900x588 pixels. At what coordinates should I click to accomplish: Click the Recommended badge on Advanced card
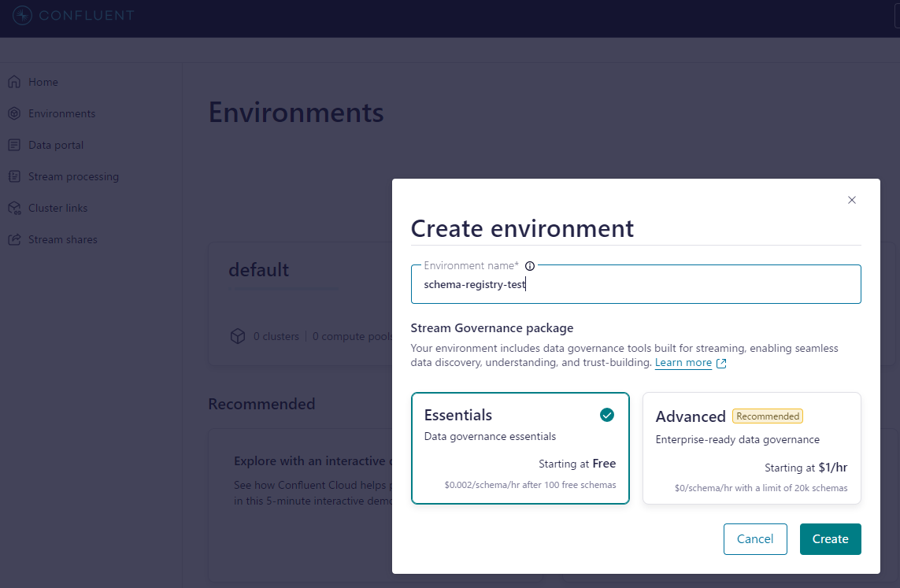coord(768,416)
